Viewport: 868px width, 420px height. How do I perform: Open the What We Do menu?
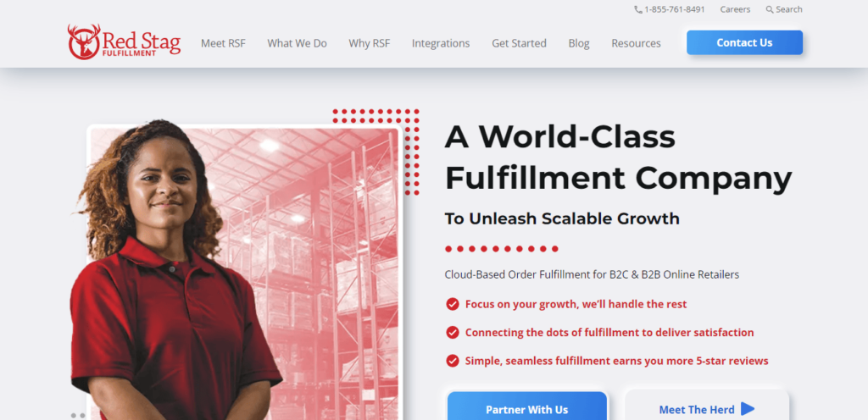298,43
